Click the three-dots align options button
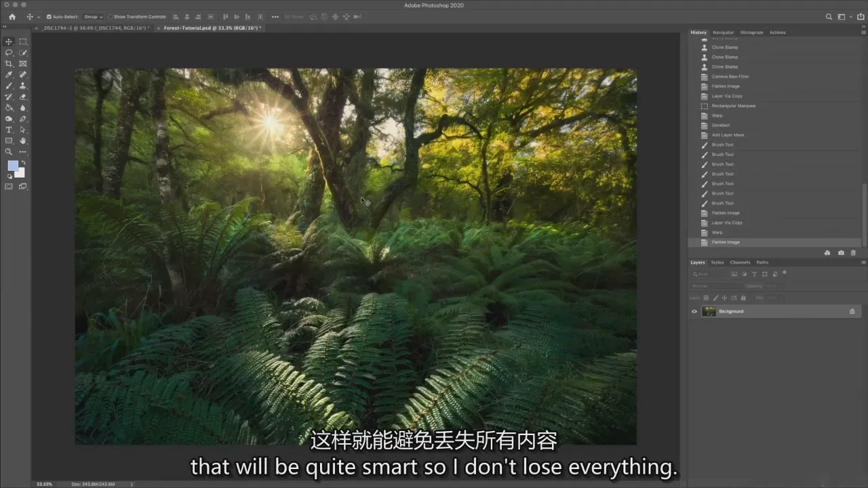This screenshot has height=488, width=868. click(x=275, y=17)
